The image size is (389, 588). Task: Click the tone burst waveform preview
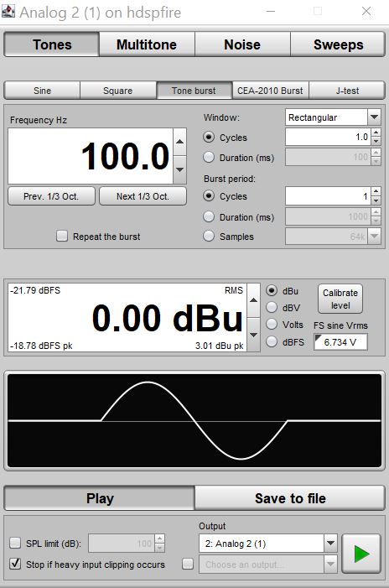click(x=194, y=420)
